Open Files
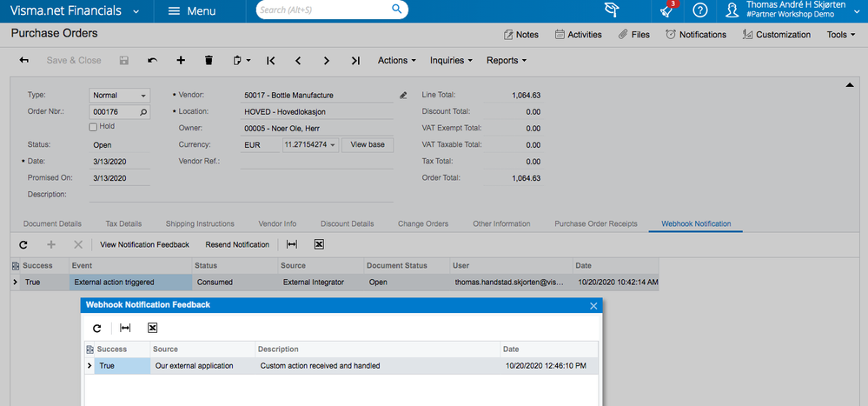 pos(633,35)
